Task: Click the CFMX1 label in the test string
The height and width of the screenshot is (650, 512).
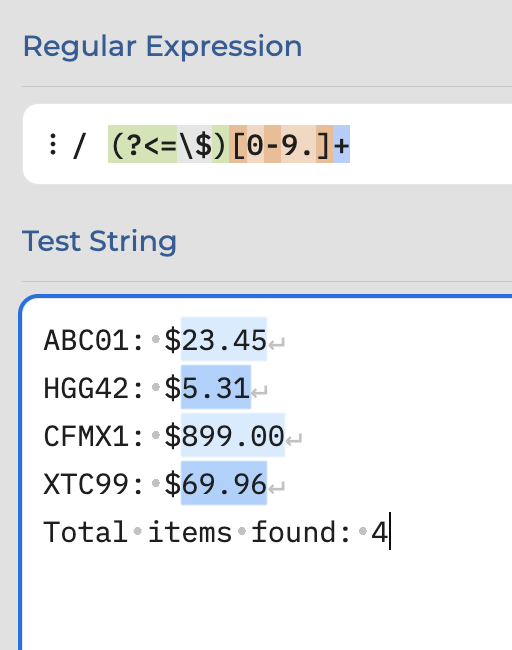Action: pos(86,436)
